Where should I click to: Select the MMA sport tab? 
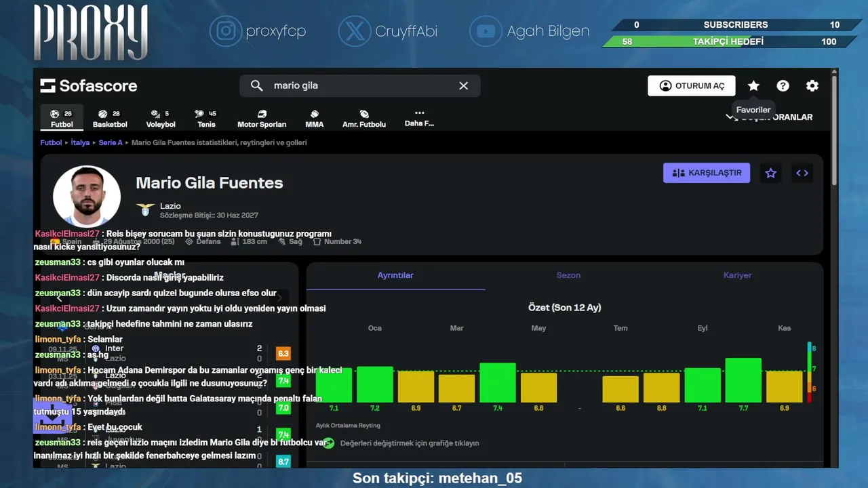pyautogui.click(x=315, y=118)
